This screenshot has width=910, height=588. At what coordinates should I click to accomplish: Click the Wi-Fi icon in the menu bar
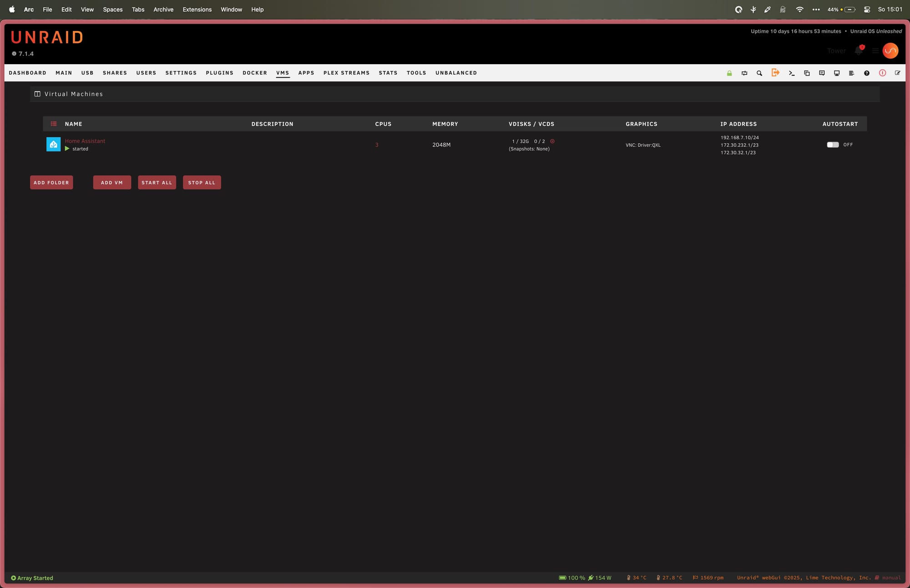pyautogui.click(x=799, y=9)
